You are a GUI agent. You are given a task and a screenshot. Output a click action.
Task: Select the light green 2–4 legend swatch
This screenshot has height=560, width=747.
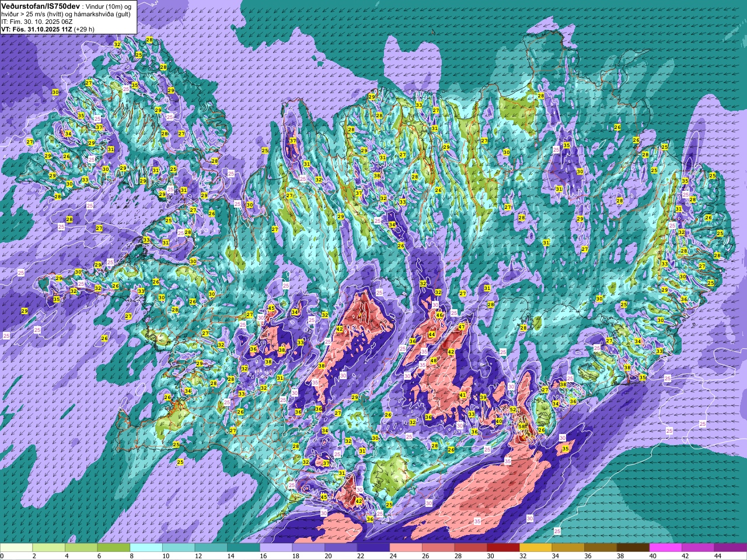coord(49,548)
